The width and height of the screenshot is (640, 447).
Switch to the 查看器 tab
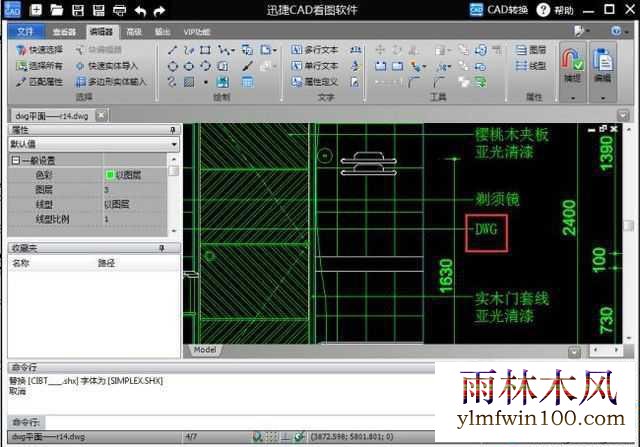pos(64,32)
